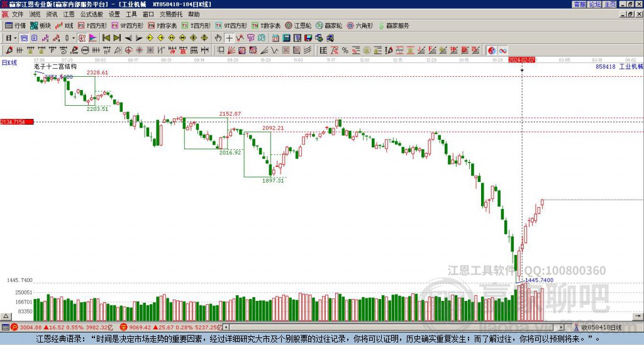Open the 公式选股 menu

coord(91,14)
